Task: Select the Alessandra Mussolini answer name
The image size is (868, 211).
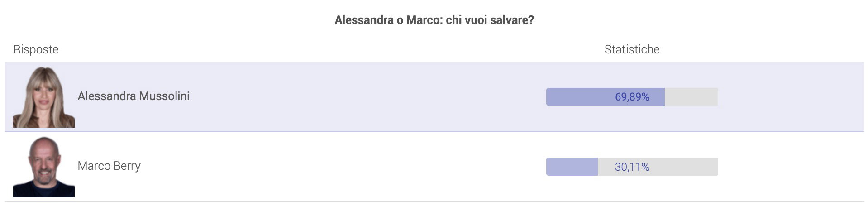Action: pyautogui.click(x=134, y=96)
